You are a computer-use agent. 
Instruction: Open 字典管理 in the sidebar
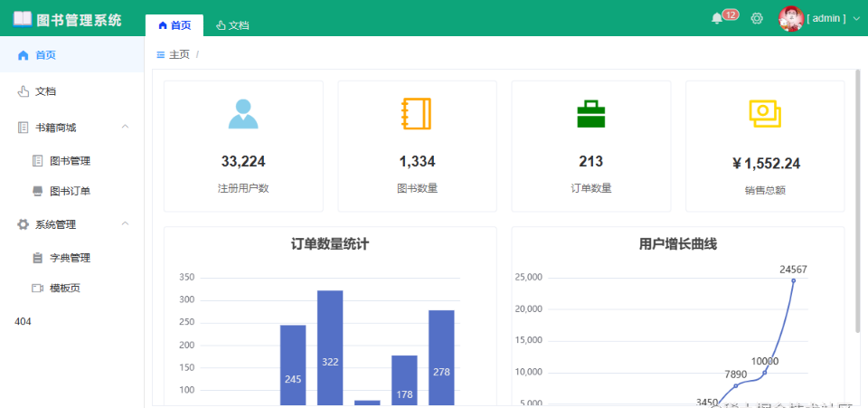(72, 258)
